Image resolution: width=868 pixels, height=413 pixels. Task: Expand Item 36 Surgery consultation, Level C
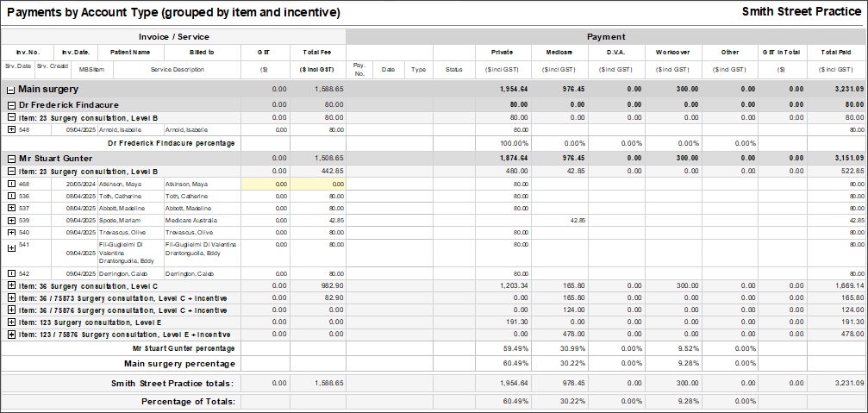point(10,285)
